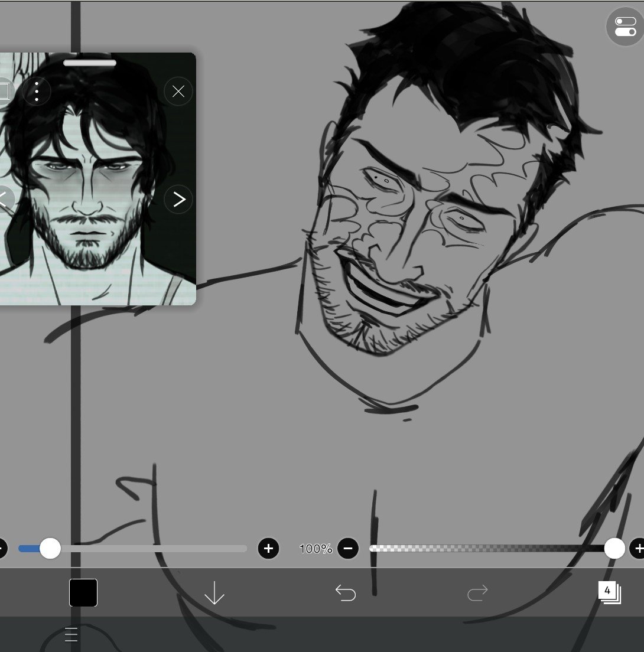
Task: Open the black color swatch
Action: tap(83, 592)
